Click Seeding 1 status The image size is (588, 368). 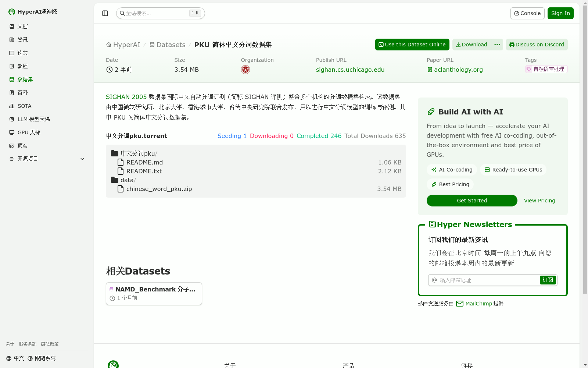pos(232,136)
